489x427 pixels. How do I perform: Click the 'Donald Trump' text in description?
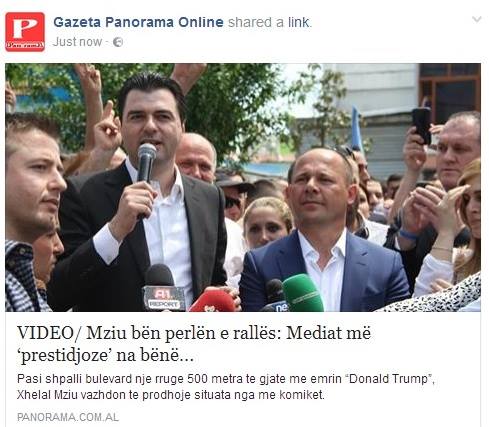pos(388,379)
